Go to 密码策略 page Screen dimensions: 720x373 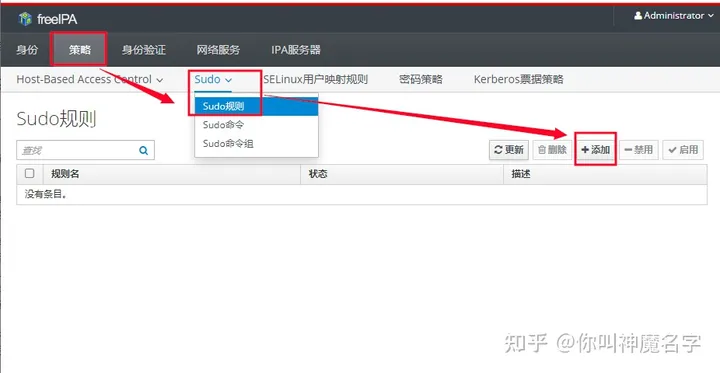tap(421, 79)
